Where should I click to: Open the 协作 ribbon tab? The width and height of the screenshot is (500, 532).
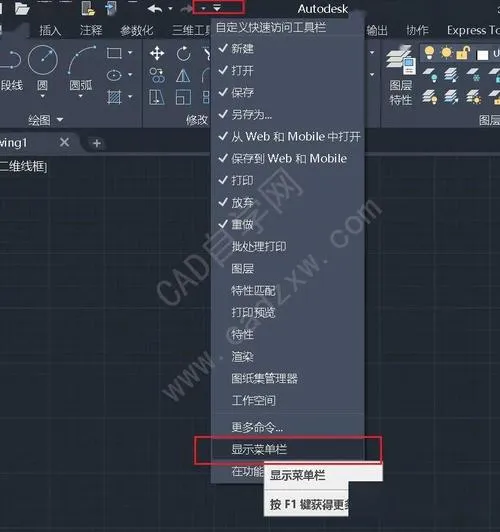click(417, 31)
